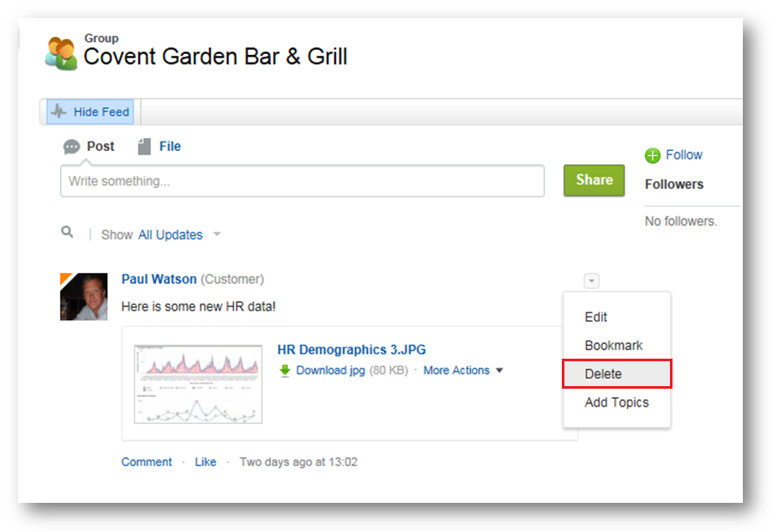Select Bookmark from the post menu

[613, 345]
